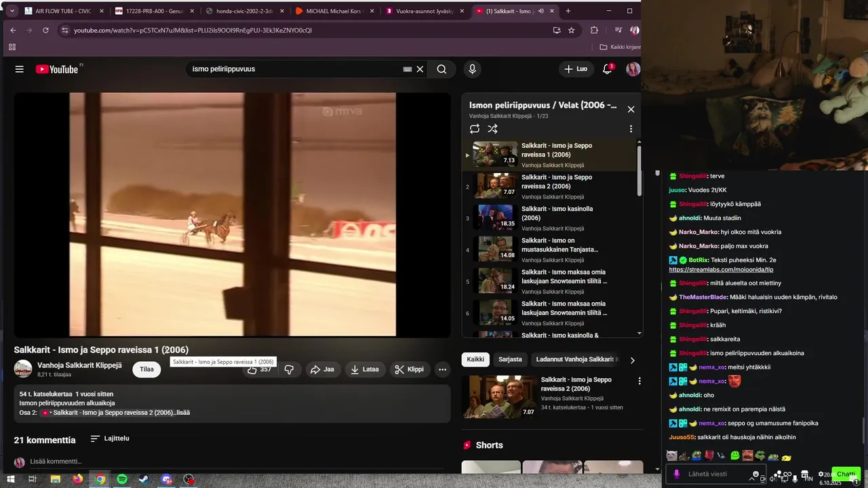The width and height of the screenshot is (868, 488).
Task: Close the playlist panel with the X
Action: point(631,109)
